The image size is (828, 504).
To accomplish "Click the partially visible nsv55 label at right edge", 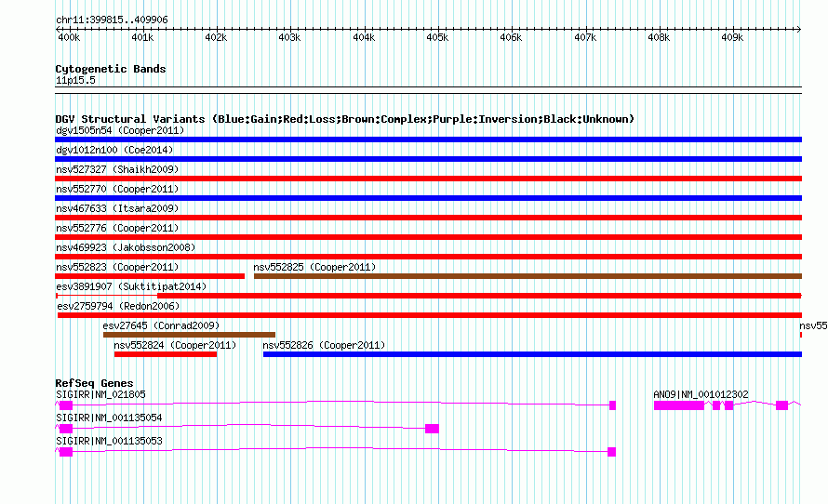I will coord(813,325).
